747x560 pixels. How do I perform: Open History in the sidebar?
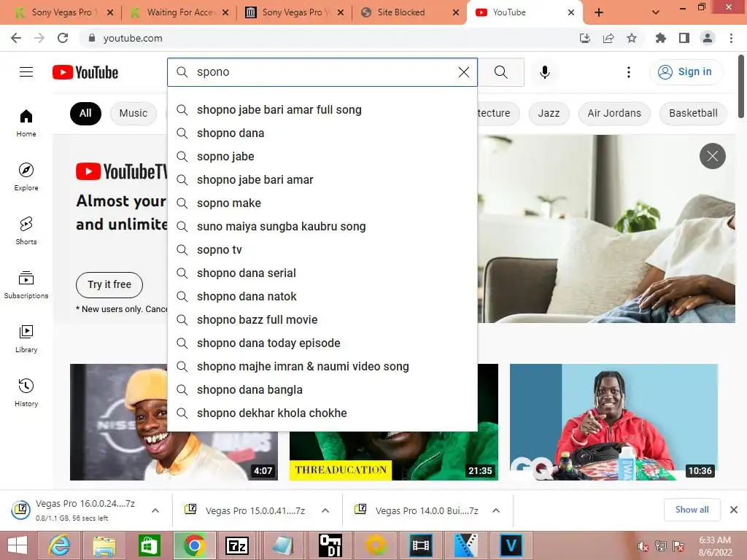point(26,392)
